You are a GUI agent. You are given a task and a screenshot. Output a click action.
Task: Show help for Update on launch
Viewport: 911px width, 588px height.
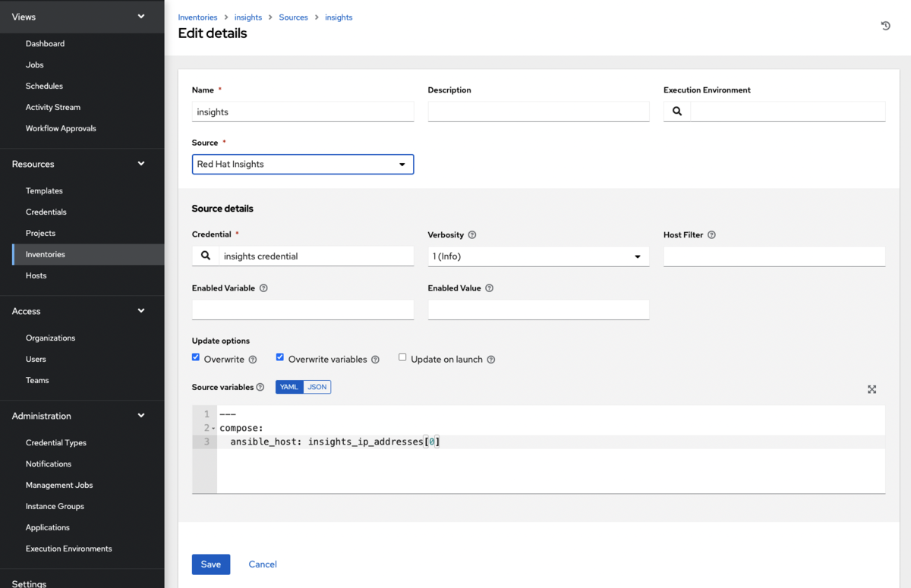point(491,360)
